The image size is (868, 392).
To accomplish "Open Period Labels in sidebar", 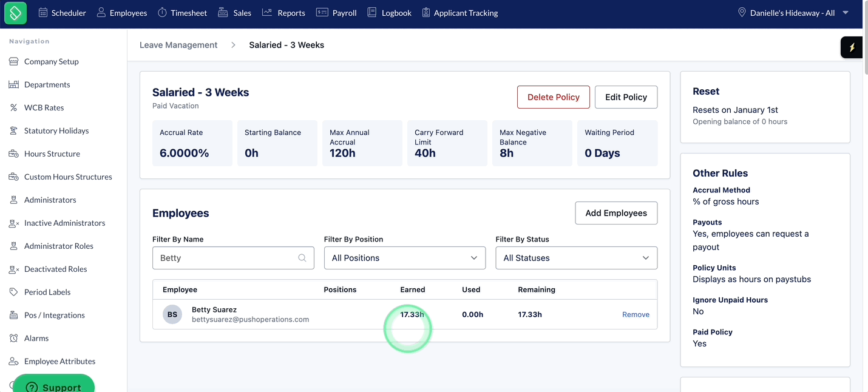I will tap(47, 292).
